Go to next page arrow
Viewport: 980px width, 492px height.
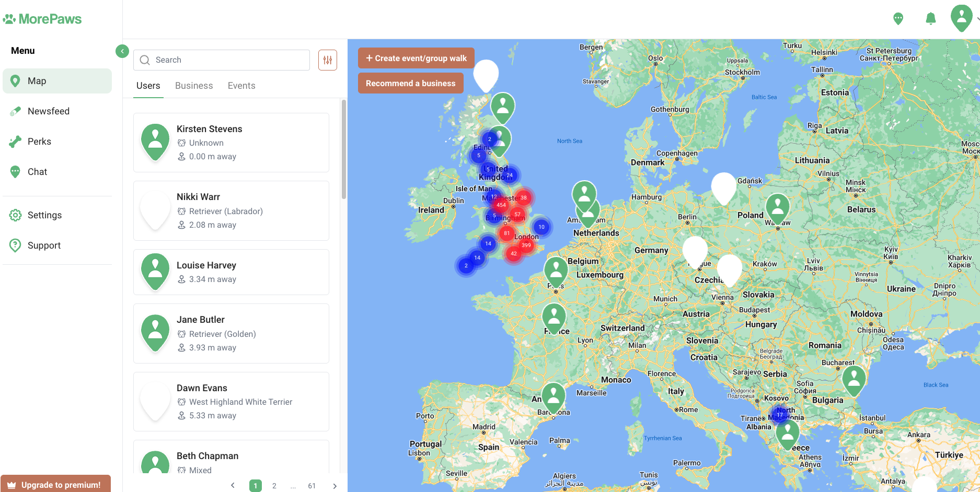coord(335,486)
